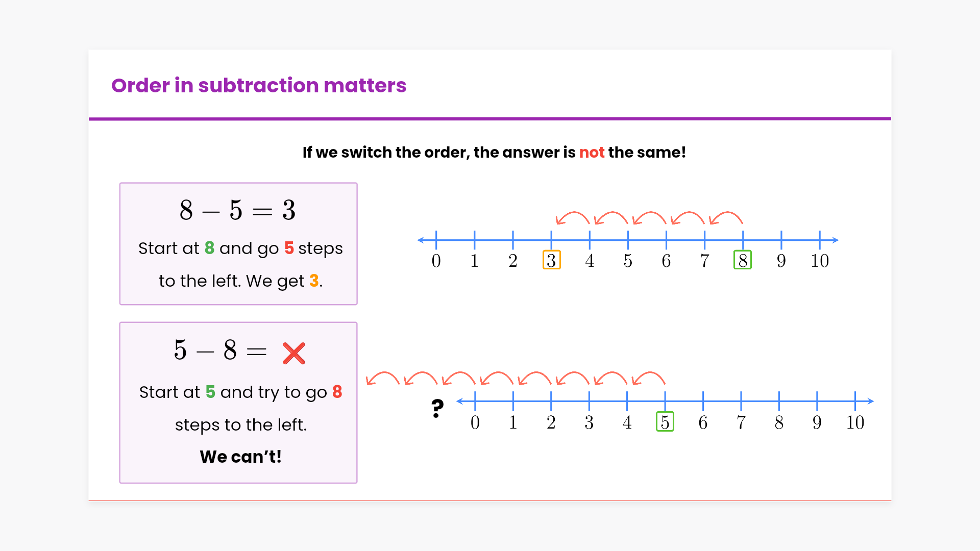Image resolution: width=980 pixels, height=551 pixels.
Task: Click the green-boxed 8 on the top number line
Action: 743,260
